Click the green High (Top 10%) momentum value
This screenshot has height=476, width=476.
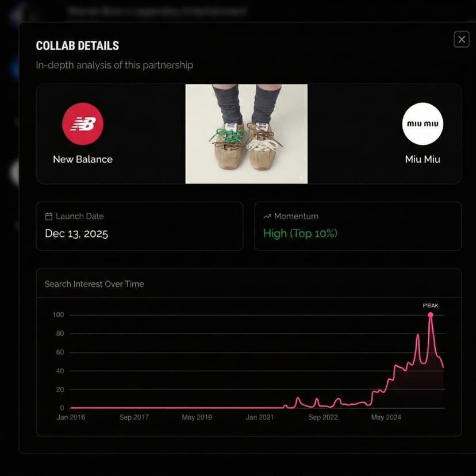pos(300,233)
